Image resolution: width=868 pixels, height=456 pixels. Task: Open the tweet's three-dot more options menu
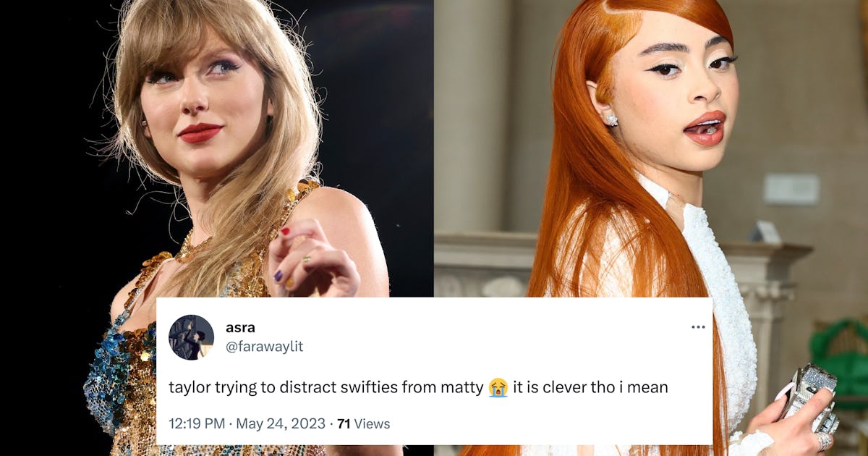pos(697,327)
